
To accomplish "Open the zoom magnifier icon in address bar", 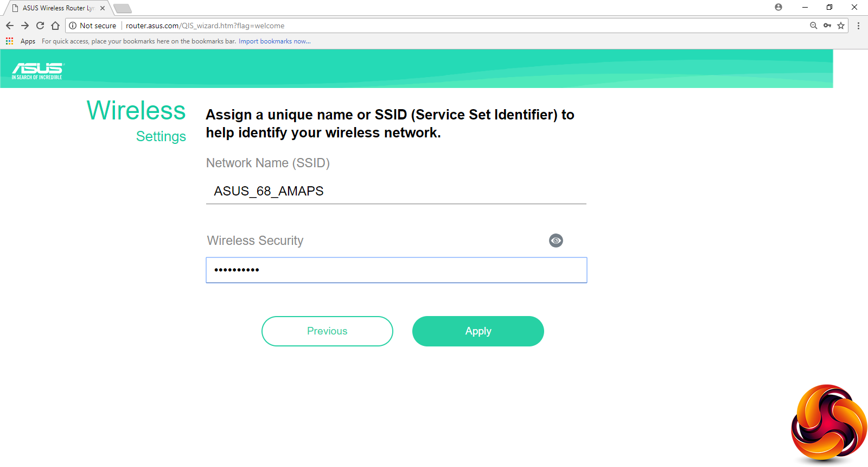I will click(813, 26).
